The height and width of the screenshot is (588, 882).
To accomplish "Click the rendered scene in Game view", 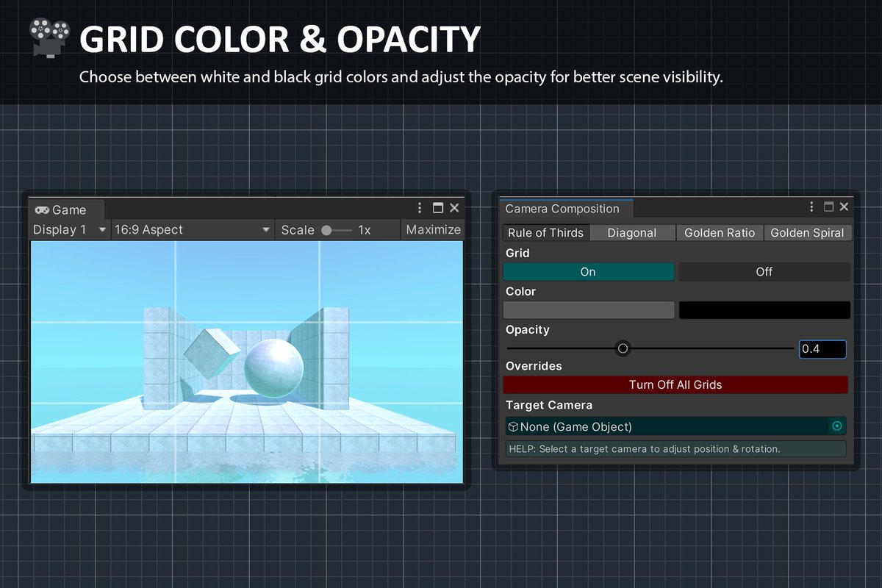I will (x=247, y=362).
